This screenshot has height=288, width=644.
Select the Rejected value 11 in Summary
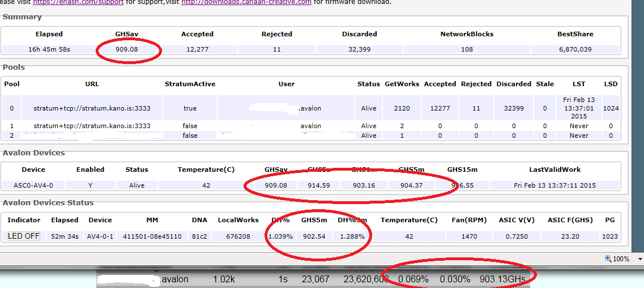point(276,49)
